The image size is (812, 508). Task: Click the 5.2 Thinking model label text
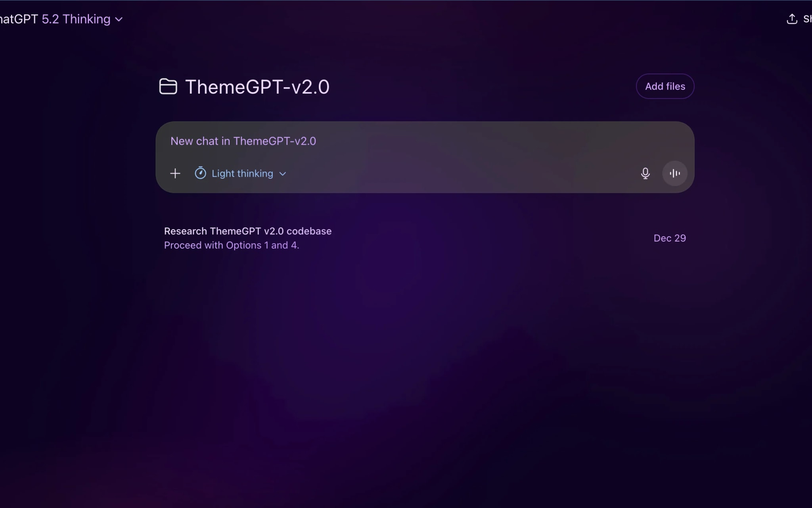(76, 19)
